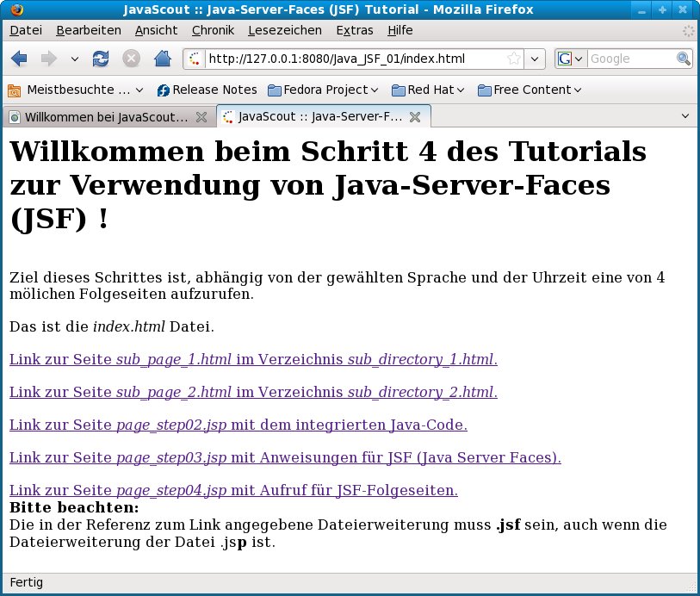
Task: Click inside the Google search field
Action: point(630,59)
